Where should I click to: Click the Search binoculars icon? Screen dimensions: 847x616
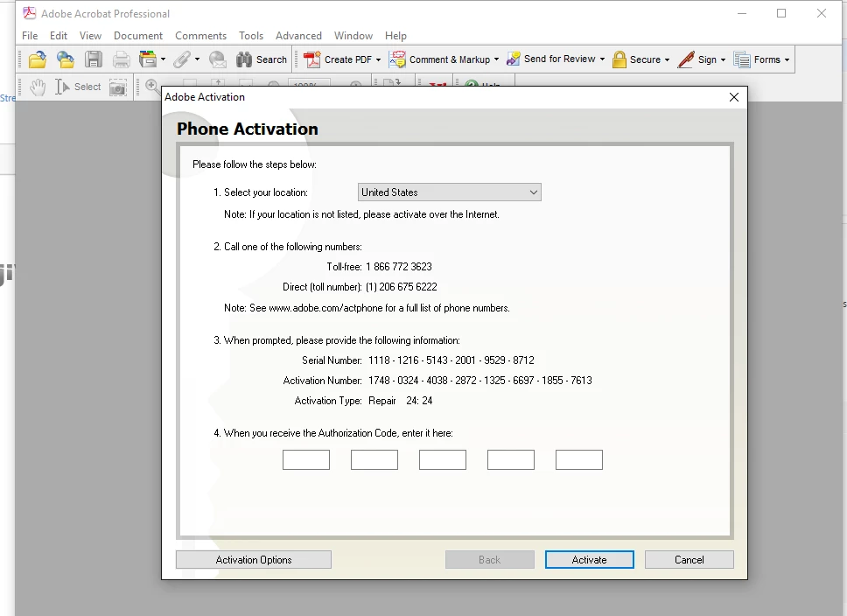[x=244, y=59]
